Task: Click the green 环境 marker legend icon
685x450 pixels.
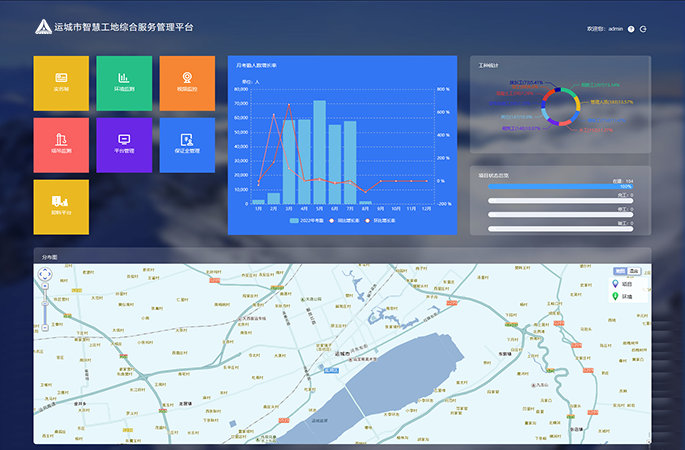Action: pyautogui.click(x=615, y=296)
